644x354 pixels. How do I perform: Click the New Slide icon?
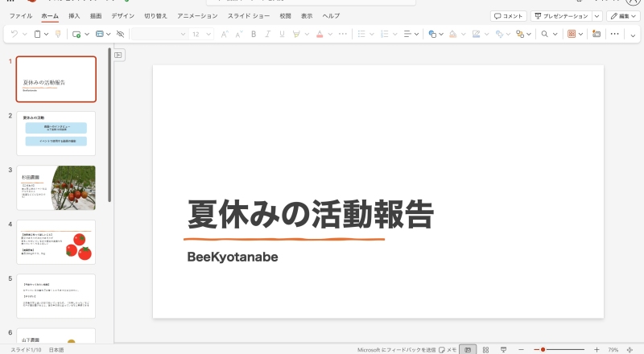(x=76, y=34)
